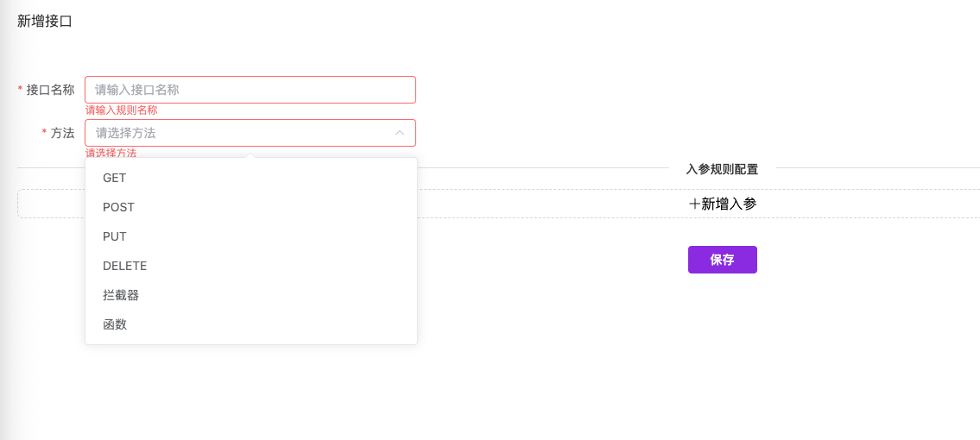Click the 新增接口 page title
The height and width of the screenshot is (440, 980).
[45, 22]
